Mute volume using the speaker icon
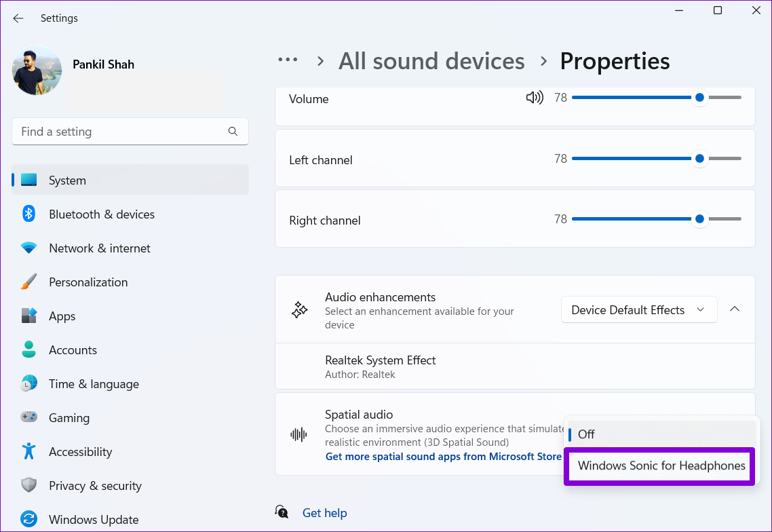The image size is (772, 532). [x=534, y=98]
